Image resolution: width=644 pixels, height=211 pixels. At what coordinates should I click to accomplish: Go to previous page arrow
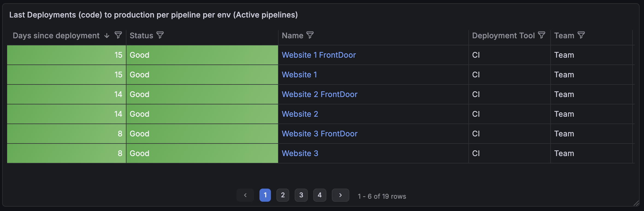pyautogui.click(x=245, y=195)
